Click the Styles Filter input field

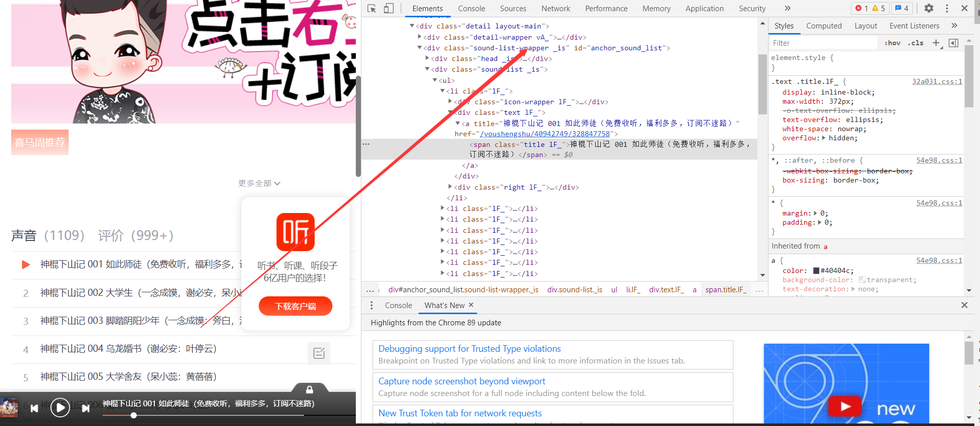(823, 43)
